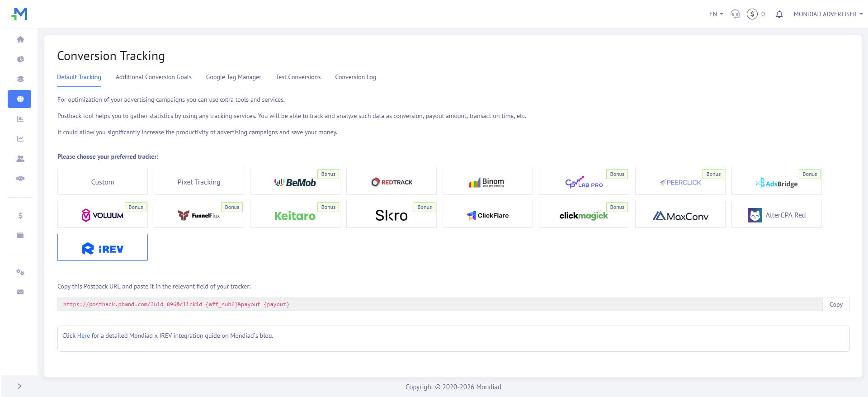Click the home icon in sidebar
868x397 pixels.
point(20,39)
